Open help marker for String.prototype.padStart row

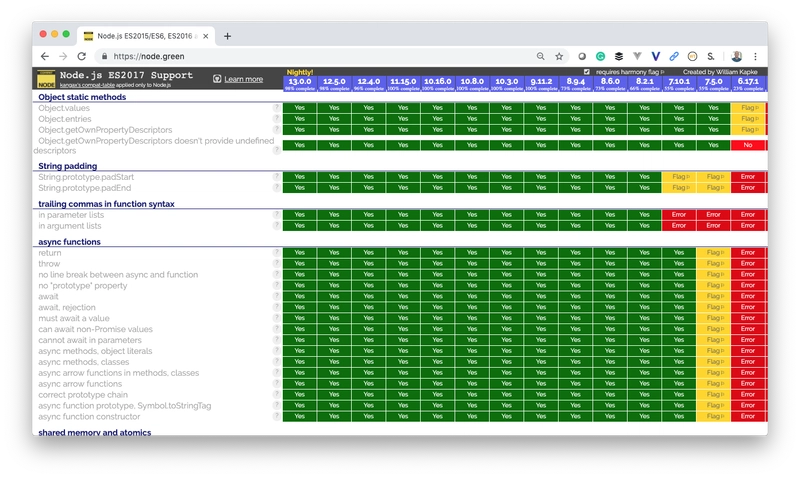pos(276,176)
